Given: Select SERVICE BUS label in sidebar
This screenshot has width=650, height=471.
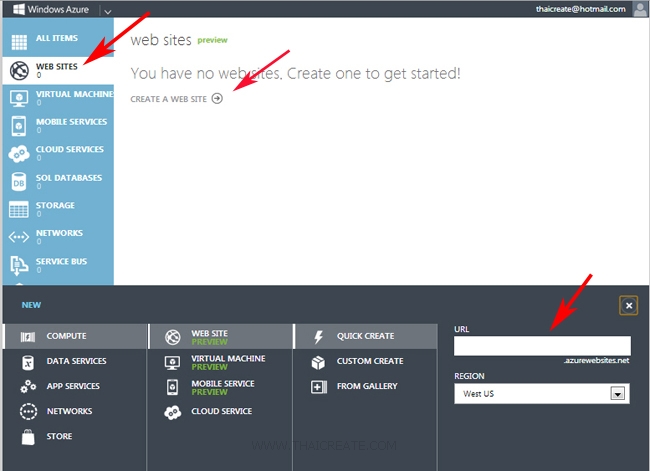Looking at the screenshot, I should pos(61,261).
